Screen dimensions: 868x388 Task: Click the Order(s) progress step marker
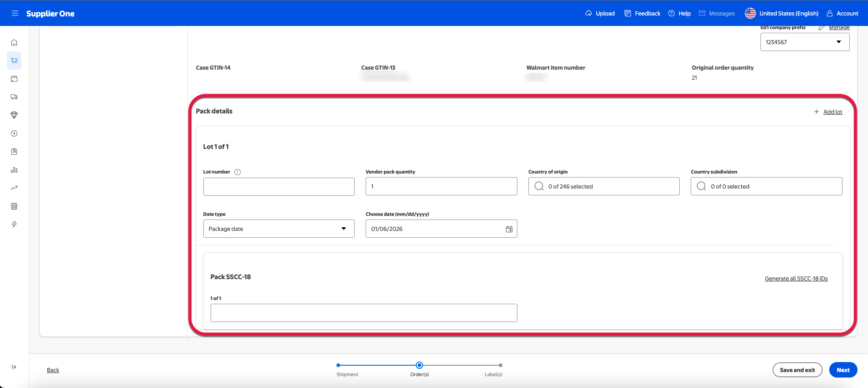419,365
